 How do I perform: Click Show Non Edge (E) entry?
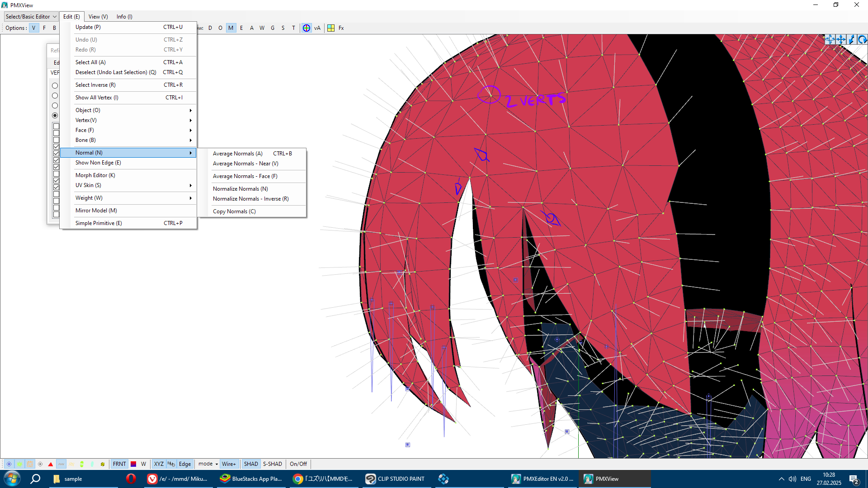129,163
